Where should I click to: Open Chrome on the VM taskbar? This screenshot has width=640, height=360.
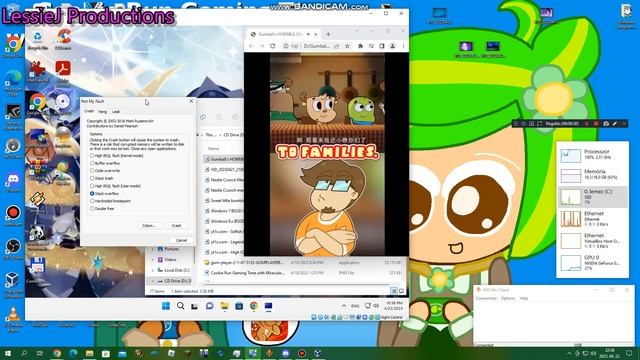(253, 306)
